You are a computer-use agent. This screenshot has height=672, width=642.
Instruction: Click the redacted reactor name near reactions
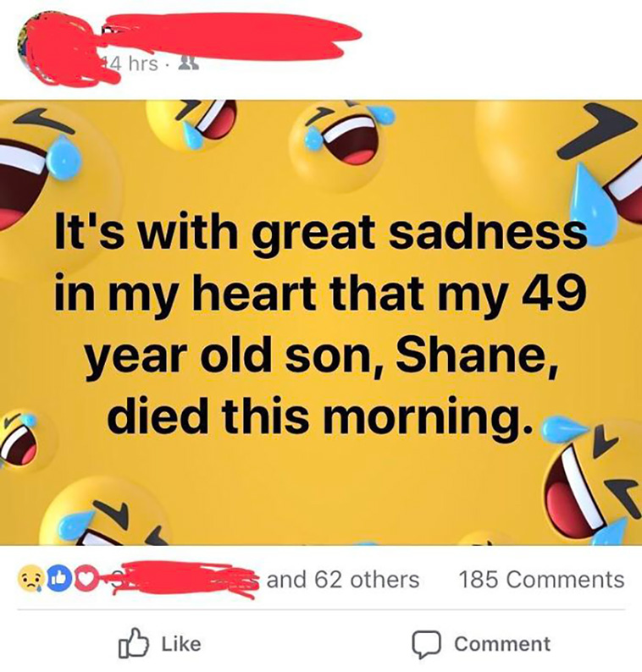(x=185, y=579)
